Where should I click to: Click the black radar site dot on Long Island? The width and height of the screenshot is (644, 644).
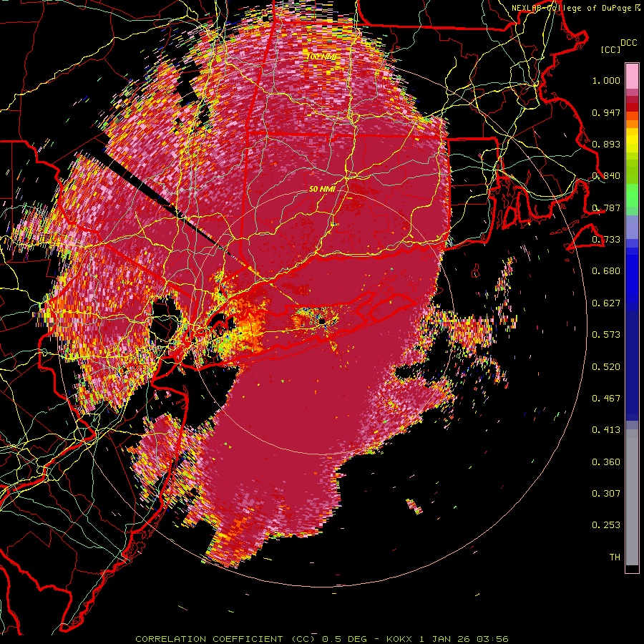[323, 321]
